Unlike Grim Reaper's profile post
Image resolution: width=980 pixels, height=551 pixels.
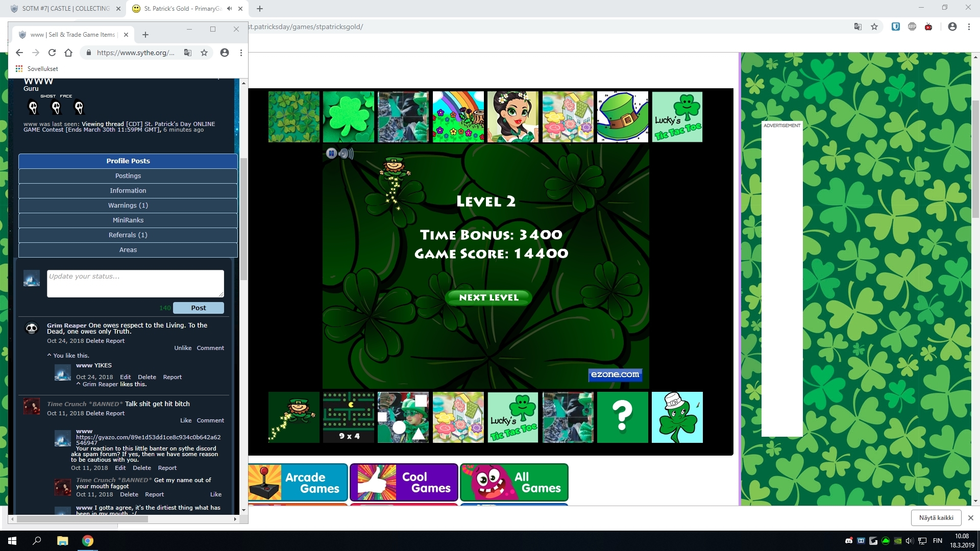[x=183, y=348]
